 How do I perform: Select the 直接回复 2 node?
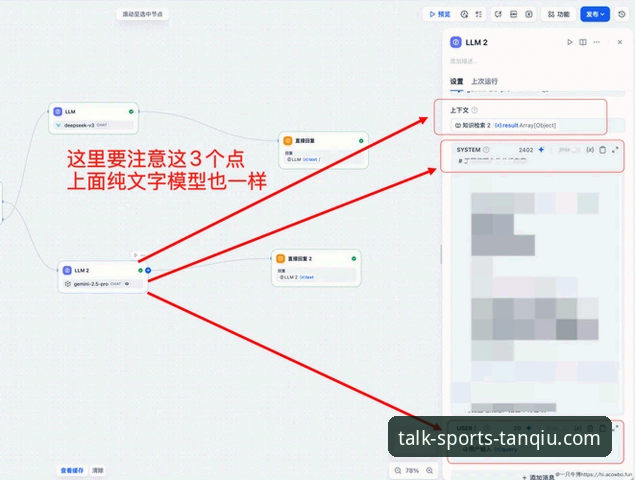point(316,268)
